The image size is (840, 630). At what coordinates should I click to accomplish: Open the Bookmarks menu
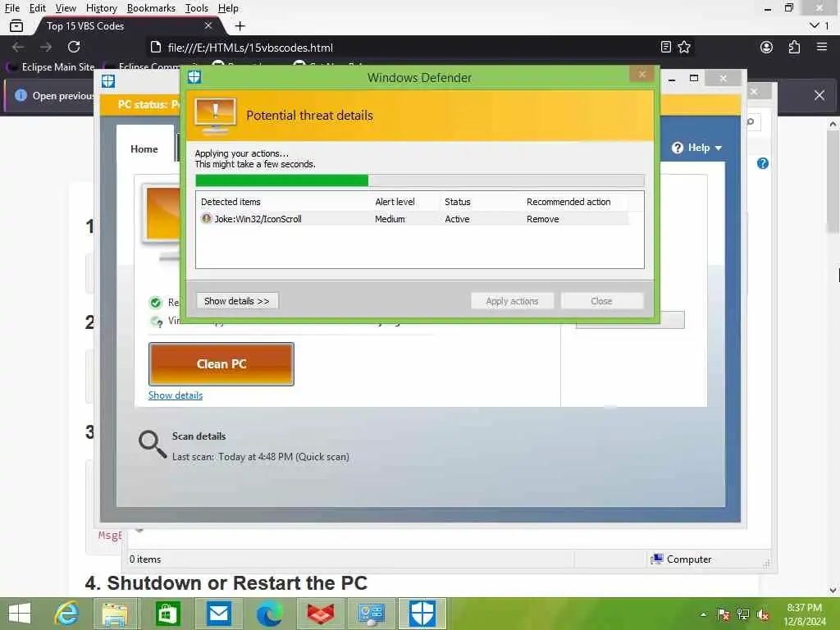point(151,8)
